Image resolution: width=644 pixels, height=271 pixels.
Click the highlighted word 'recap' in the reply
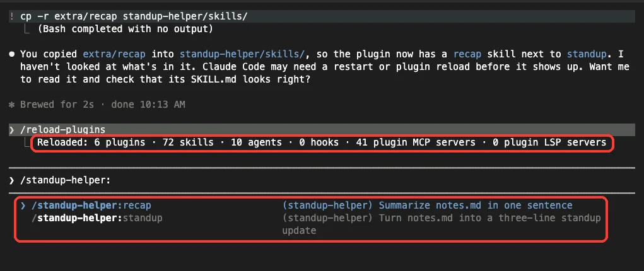pos(467,54)
